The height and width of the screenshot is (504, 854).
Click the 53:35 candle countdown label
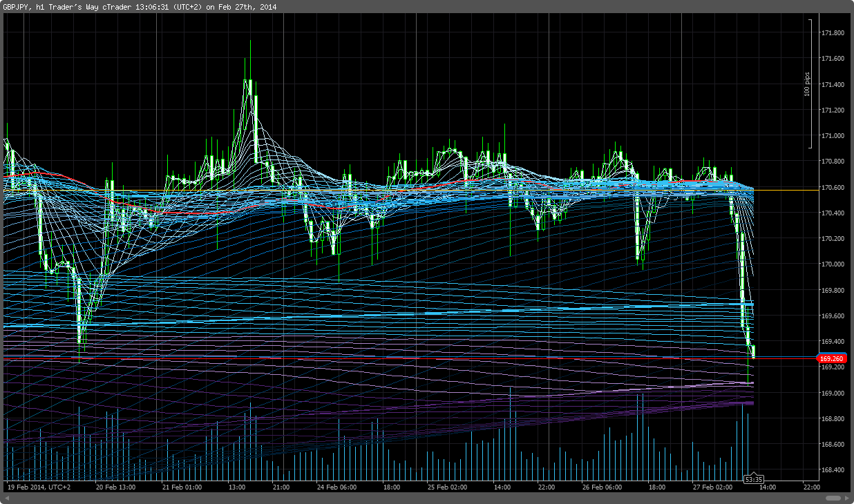(753, 479)
